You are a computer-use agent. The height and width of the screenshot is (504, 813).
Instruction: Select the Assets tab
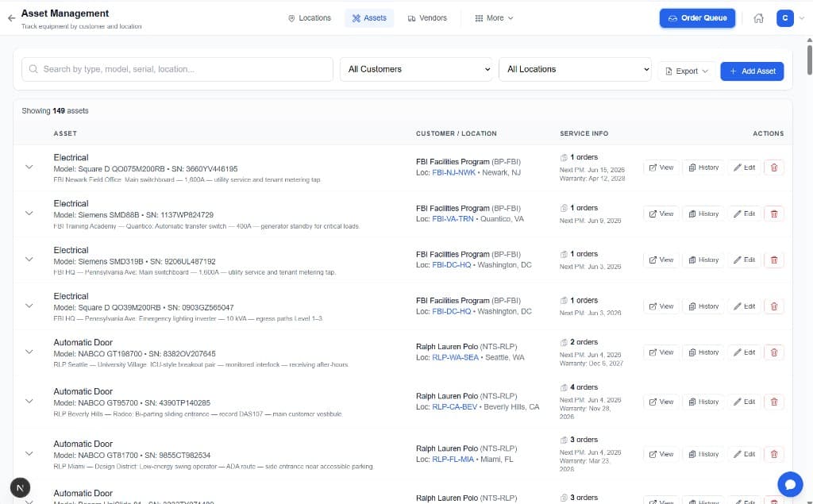point(369,18)
